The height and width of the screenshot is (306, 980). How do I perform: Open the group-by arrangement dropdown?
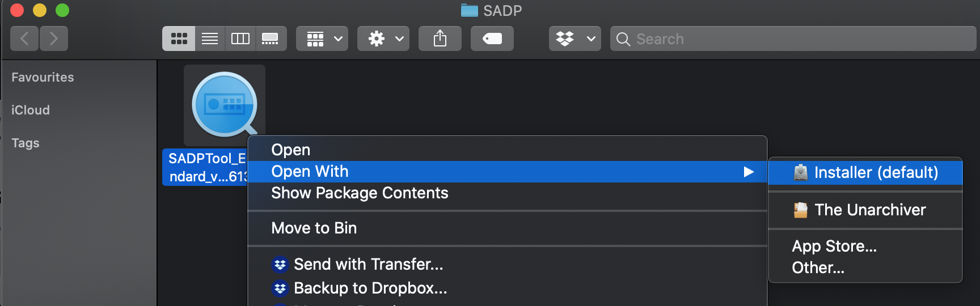point(322,39)
